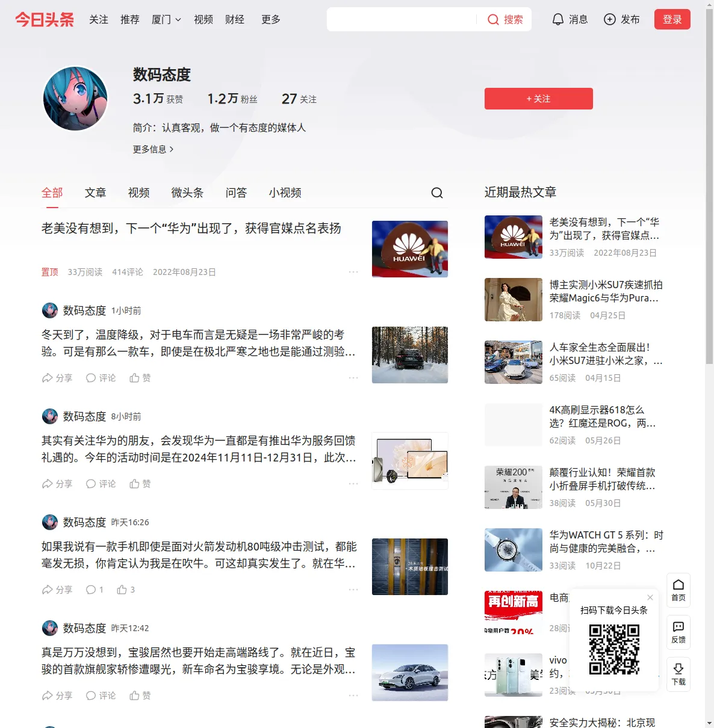Open the pinned article 老美没有想到 headline
Screen dimensions: 714x728
[x=191, y=228]
